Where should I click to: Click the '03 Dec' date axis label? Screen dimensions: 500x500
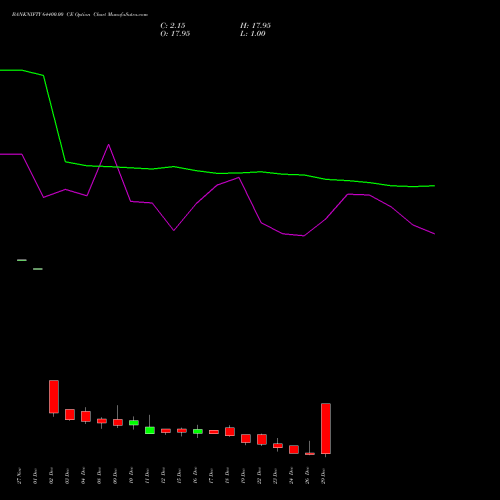click(x=67, y=476)
